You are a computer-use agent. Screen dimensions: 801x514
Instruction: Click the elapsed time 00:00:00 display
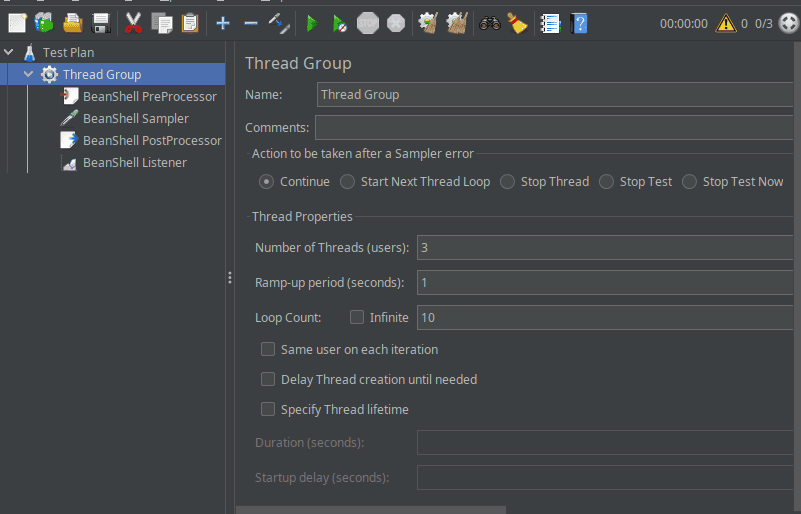684,24
